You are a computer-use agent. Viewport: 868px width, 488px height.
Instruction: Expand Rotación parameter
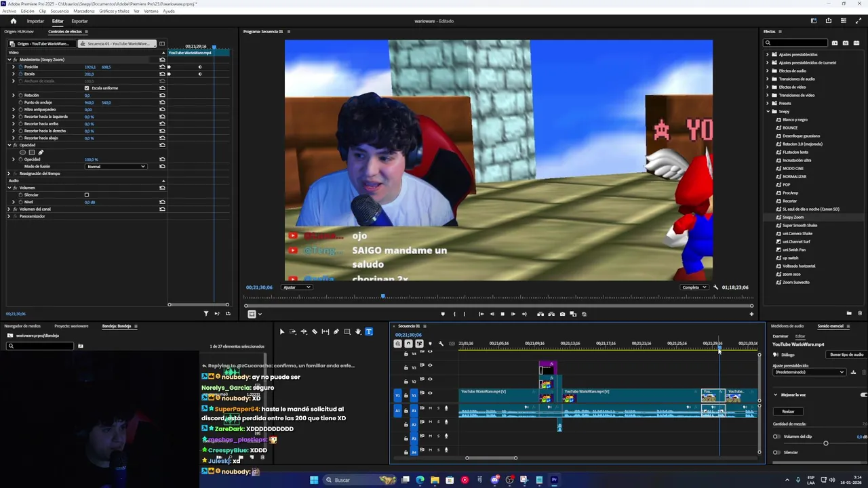click(x=14, y=96)
